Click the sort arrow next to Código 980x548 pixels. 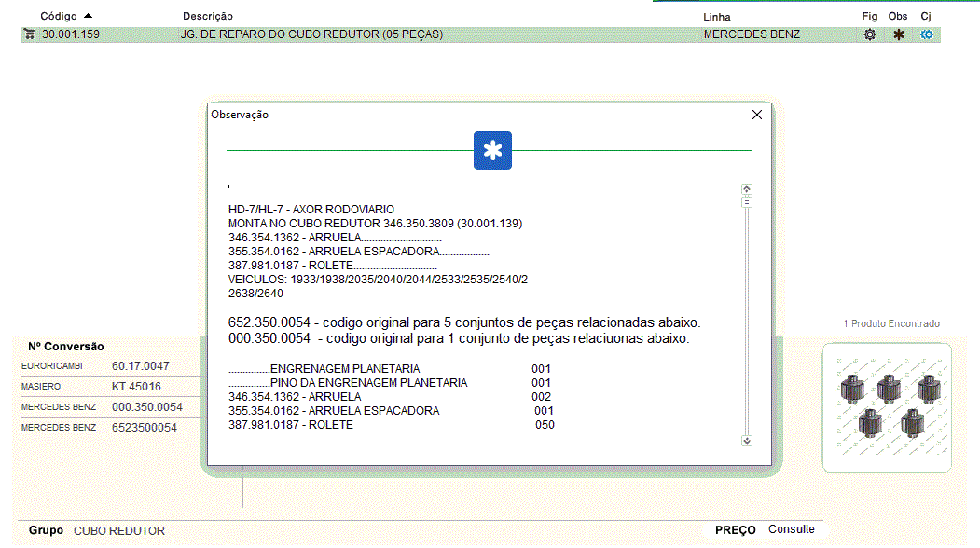[88, 16]
